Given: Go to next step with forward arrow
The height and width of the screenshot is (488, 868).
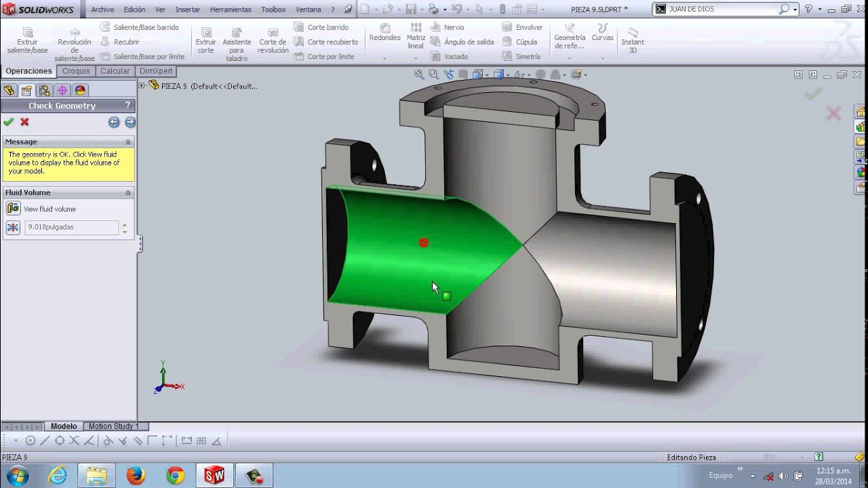Looking at the screenshot, I should tap(130, 122).
